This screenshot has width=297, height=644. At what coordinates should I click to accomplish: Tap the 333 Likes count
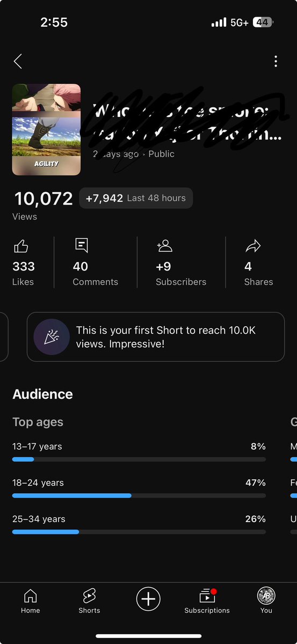point(24,267)
